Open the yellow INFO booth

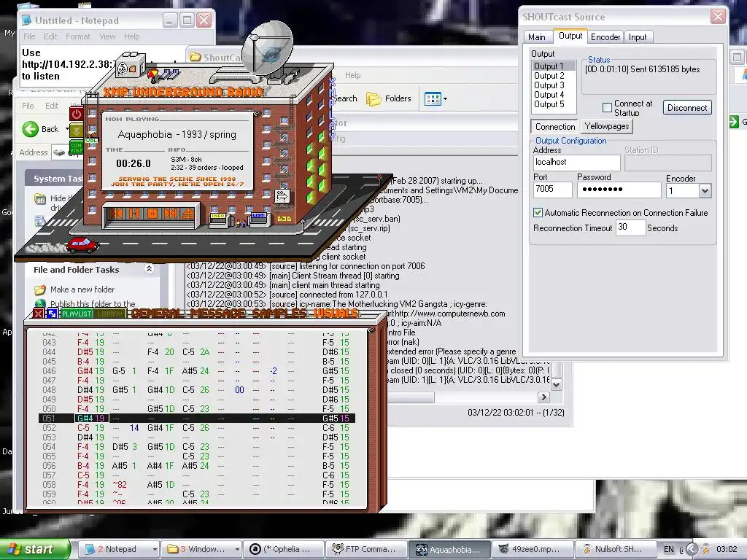[218, 219]
